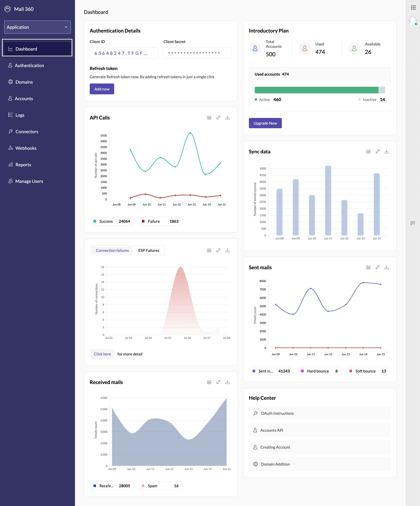
Task: Switch to the ESP Failures tab
Action: tap(149, 250)
